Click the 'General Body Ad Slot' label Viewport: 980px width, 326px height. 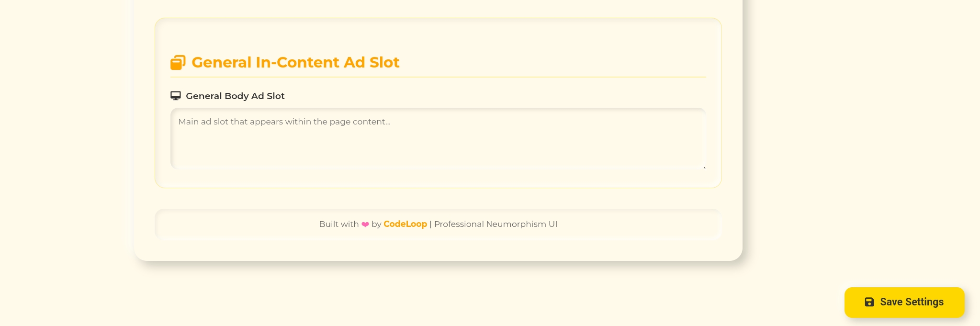(235, 96)
